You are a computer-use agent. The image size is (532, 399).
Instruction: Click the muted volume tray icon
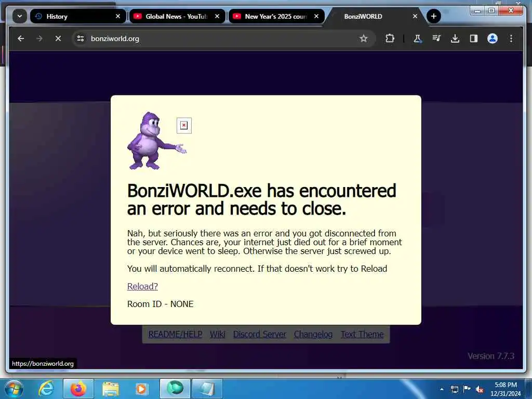point(480,390)
